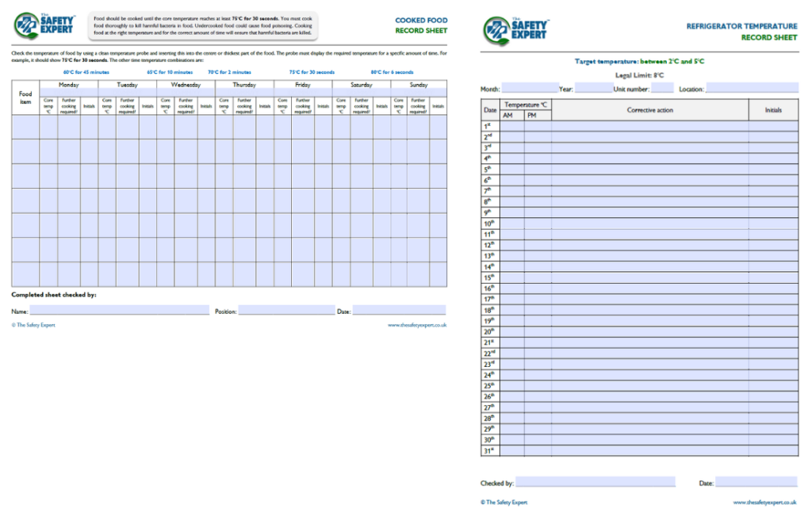Click the '75°C for 30 seconds' blue text

click(x=312, y=72)
